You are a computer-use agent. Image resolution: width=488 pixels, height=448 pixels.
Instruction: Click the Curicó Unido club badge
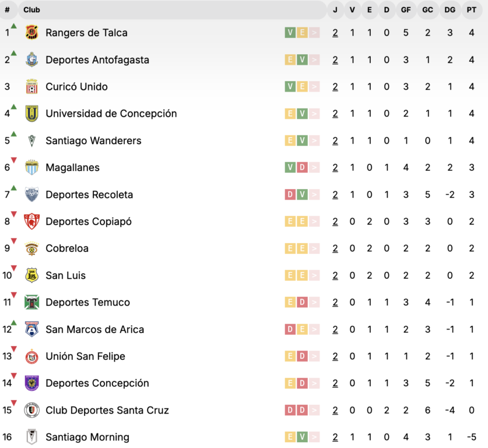tap(31, 87)
